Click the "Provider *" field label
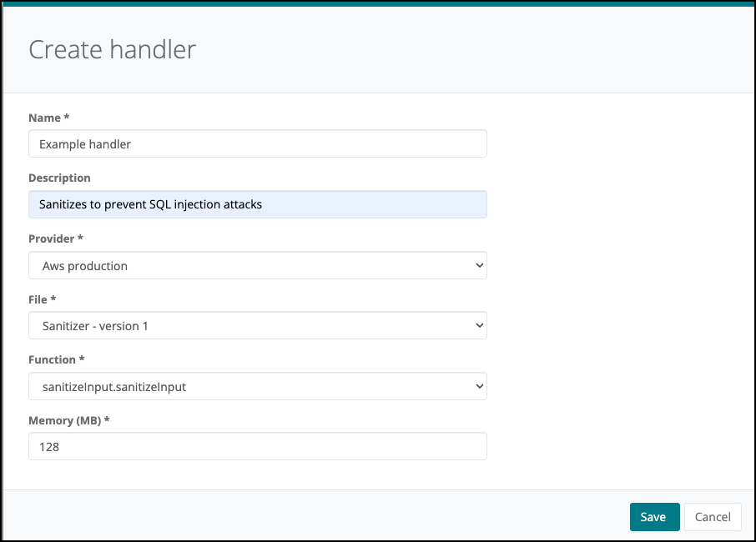756x542 pixels. pos(56,238)
